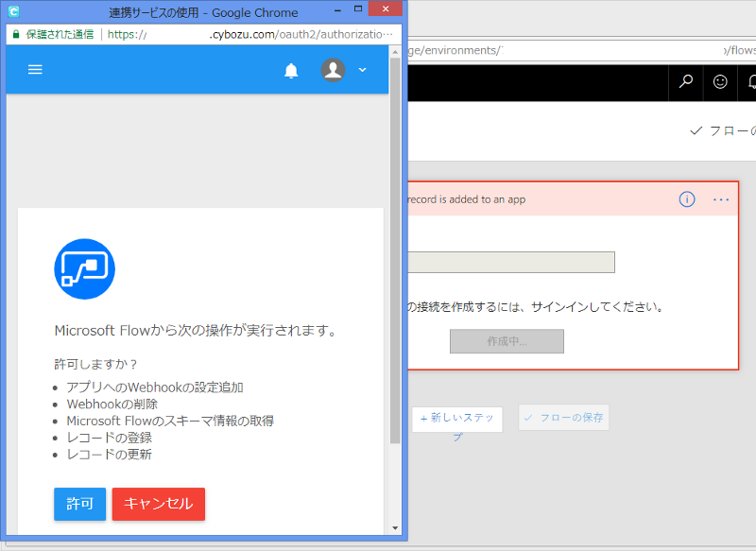Click the Microsoft Flow logo icon
Screen dimensions: 756x551
84,269
